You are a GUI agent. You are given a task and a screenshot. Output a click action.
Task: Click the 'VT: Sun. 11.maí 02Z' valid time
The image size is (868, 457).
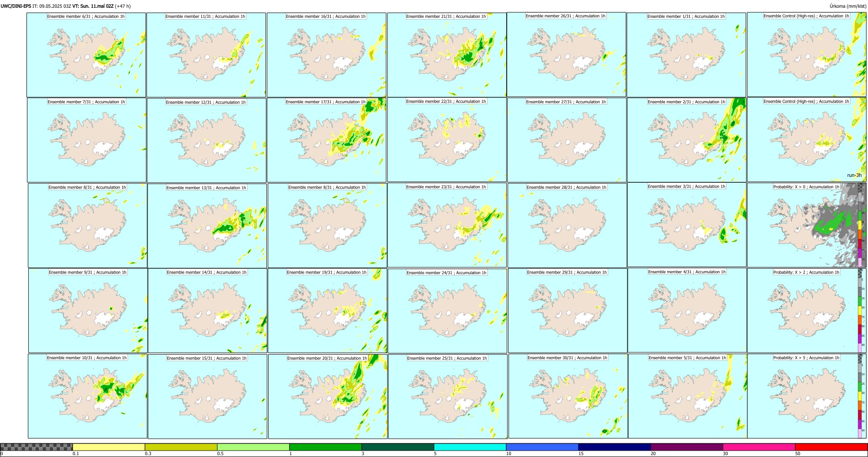93,6
